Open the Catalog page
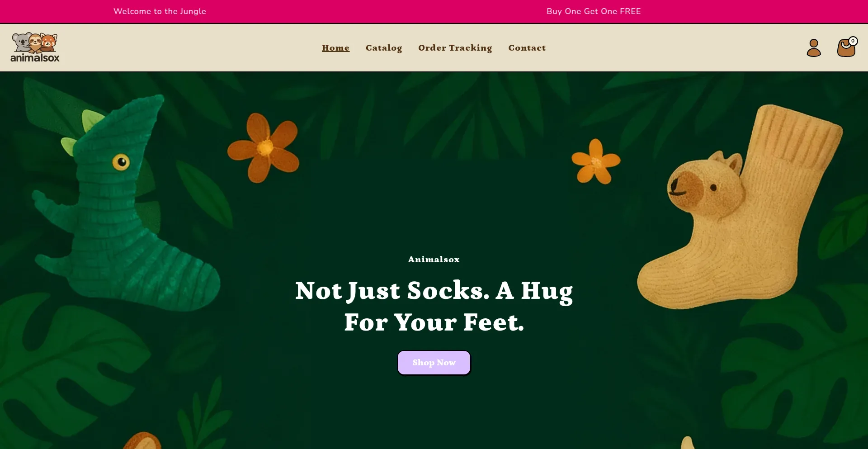The width and height of the screenshot is (868, 449). tap(384, 48)
